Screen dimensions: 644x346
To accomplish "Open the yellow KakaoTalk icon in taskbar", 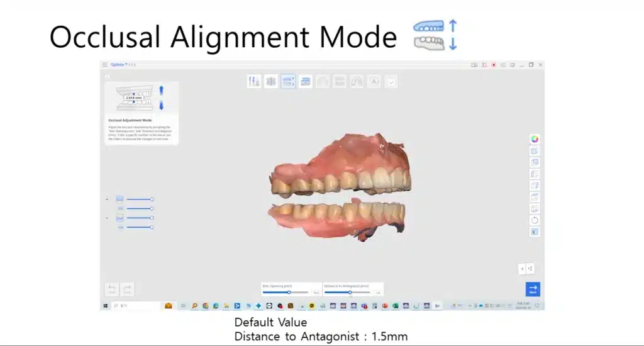I will click(312, 306).
